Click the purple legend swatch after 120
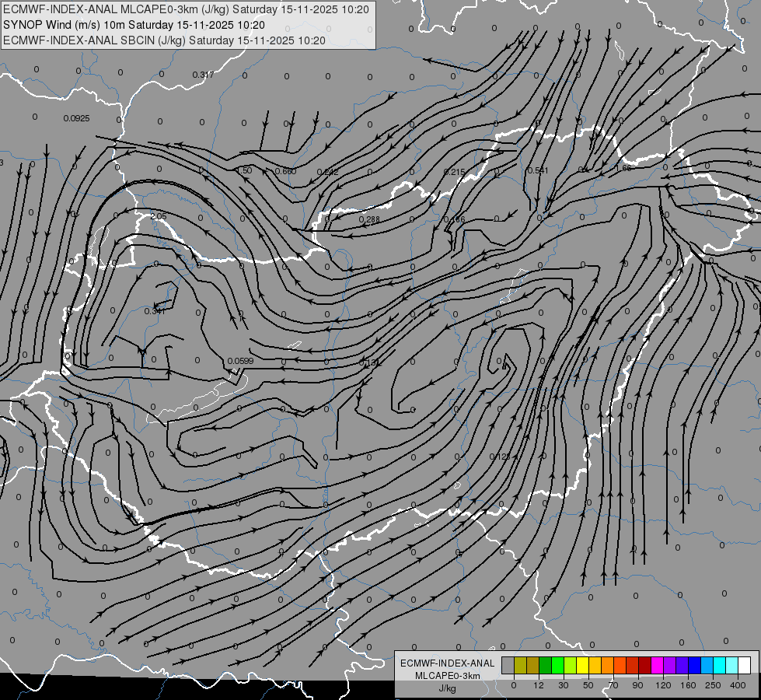Screen dimensions: 761x700 pyautogui.click(x=670, y=666)
